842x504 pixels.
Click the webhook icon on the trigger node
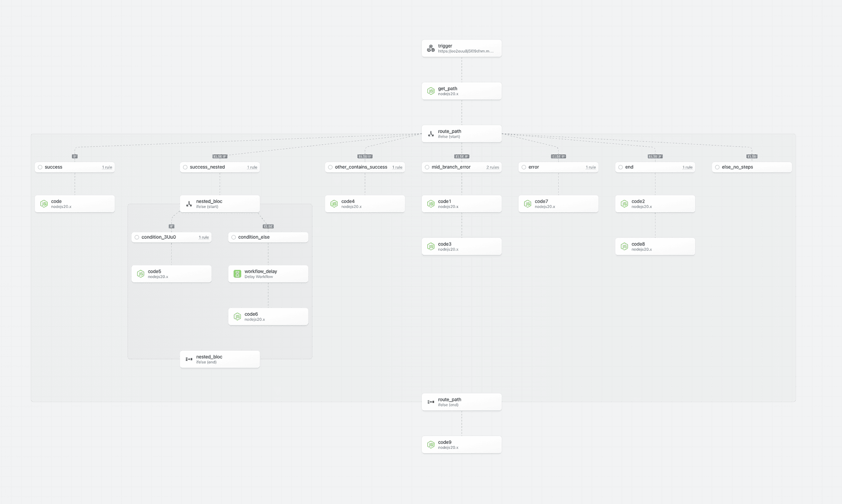(x=431, y=48)
